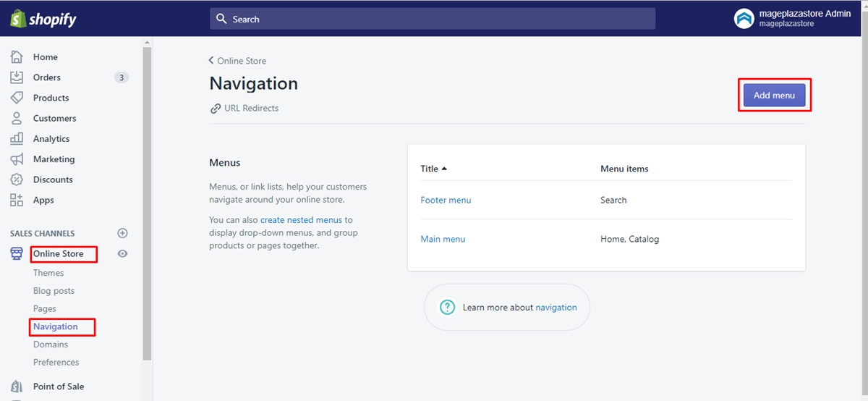Click the back chevron before Online Store
Image resolution: width=868 pixels, height=401 pixels.
point(211,61)
